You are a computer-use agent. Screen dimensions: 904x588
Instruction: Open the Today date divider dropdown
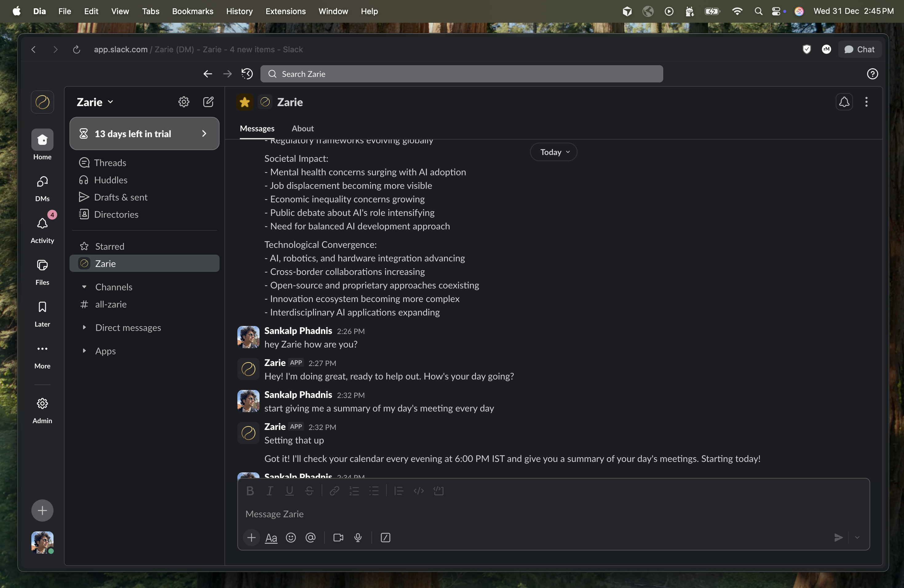pos(553,152)
